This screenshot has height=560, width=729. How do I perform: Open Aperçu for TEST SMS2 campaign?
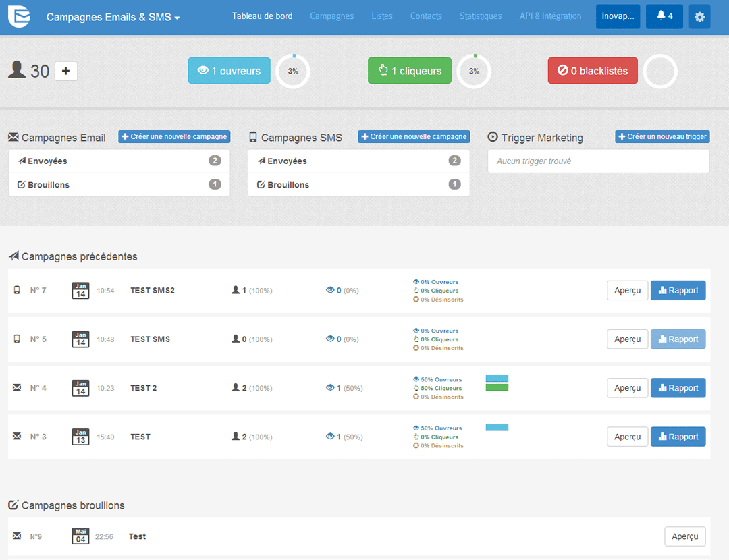627,290
